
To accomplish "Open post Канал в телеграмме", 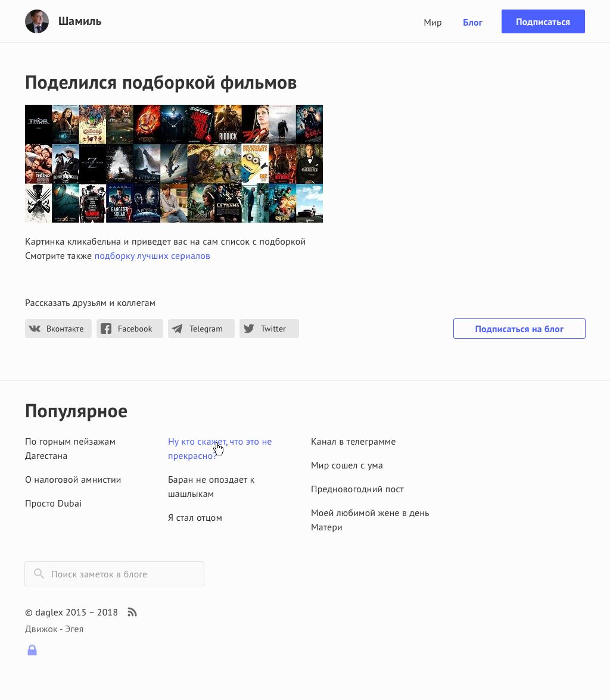I will [353, 442].
